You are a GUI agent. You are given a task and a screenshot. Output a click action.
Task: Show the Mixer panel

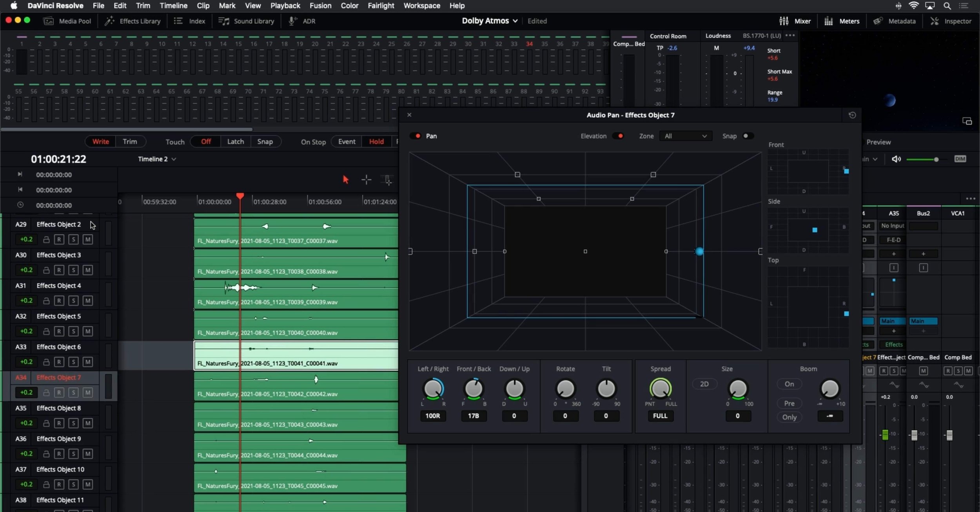796,21
